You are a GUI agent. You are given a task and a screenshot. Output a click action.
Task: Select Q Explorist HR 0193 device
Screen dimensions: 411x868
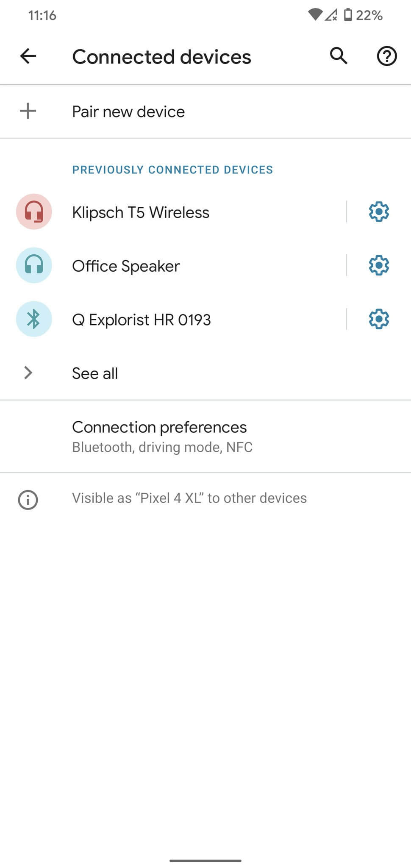point(141,320)
